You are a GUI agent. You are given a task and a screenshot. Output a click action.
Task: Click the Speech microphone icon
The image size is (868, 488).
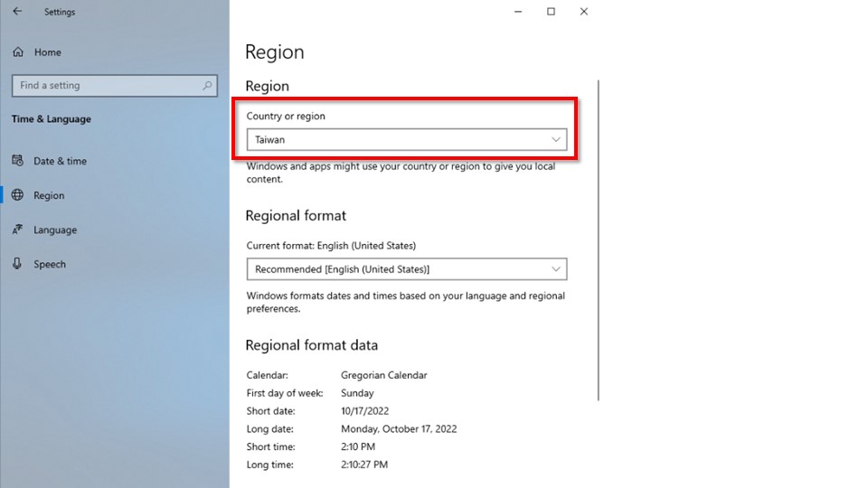(x=17, y=264)
